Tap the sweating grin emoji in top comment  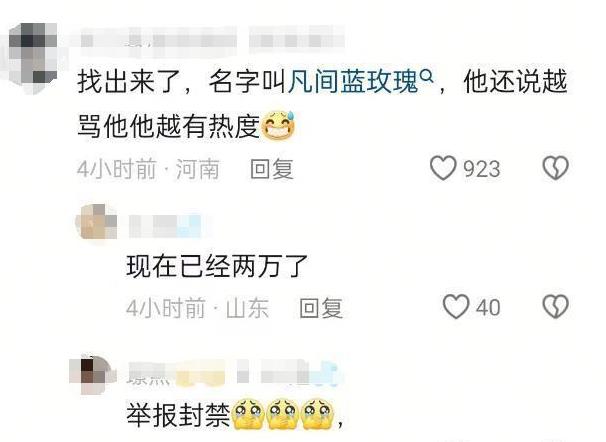(278, 125)
